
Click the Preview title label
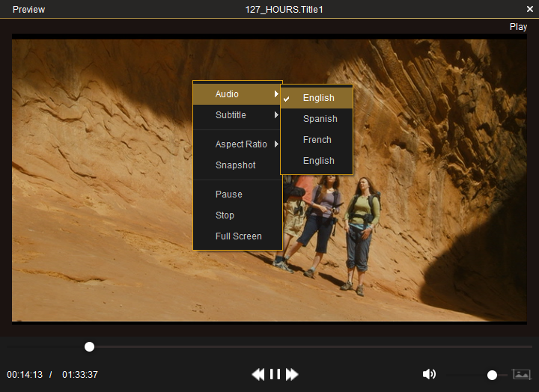(x=28, y=10)
